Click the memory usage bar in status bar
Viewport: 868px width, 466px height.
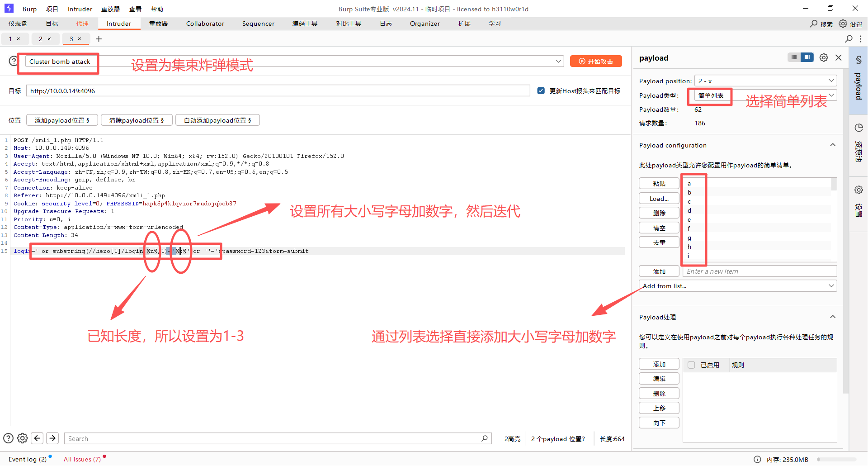pos(836,459)
